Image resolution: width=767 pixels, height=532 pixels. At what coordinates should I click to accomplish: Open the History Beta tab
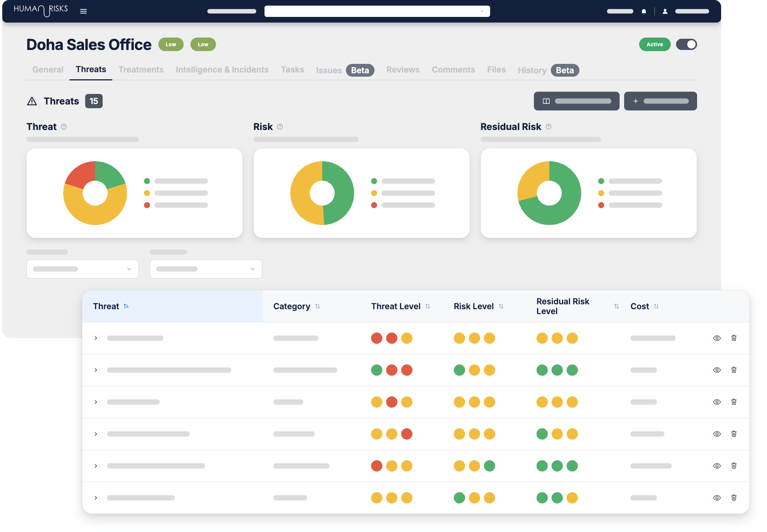(x=549, y=70)
